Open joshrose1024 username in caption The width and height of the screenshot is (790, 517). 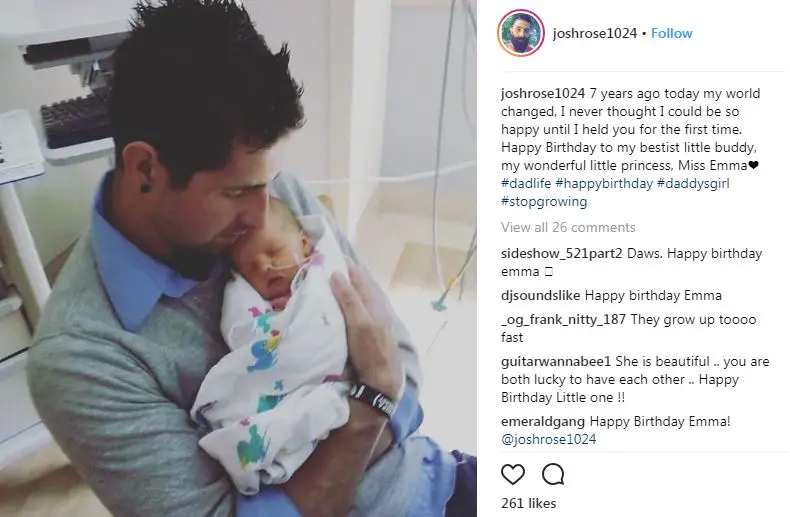click(543, 94)
